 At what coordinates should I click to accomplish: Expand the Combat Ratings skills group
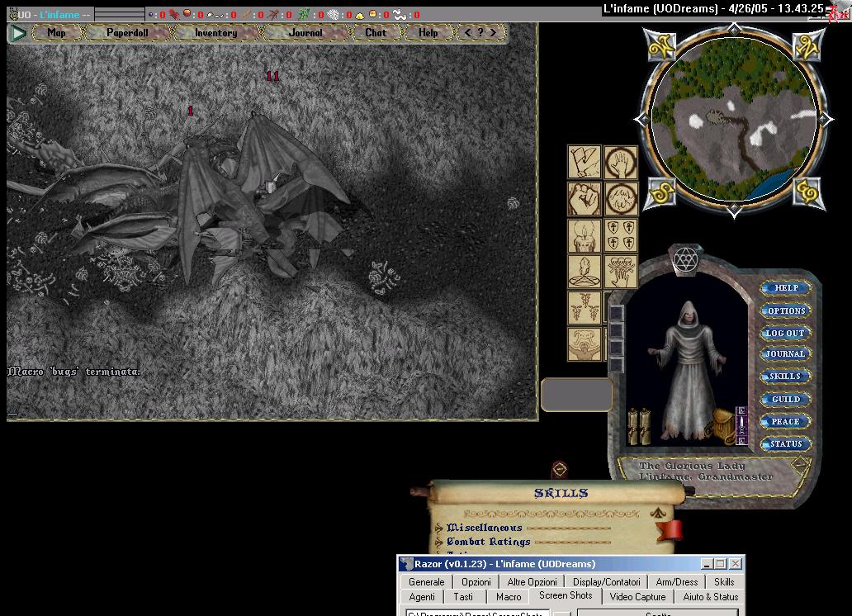[x=438, y=542]
